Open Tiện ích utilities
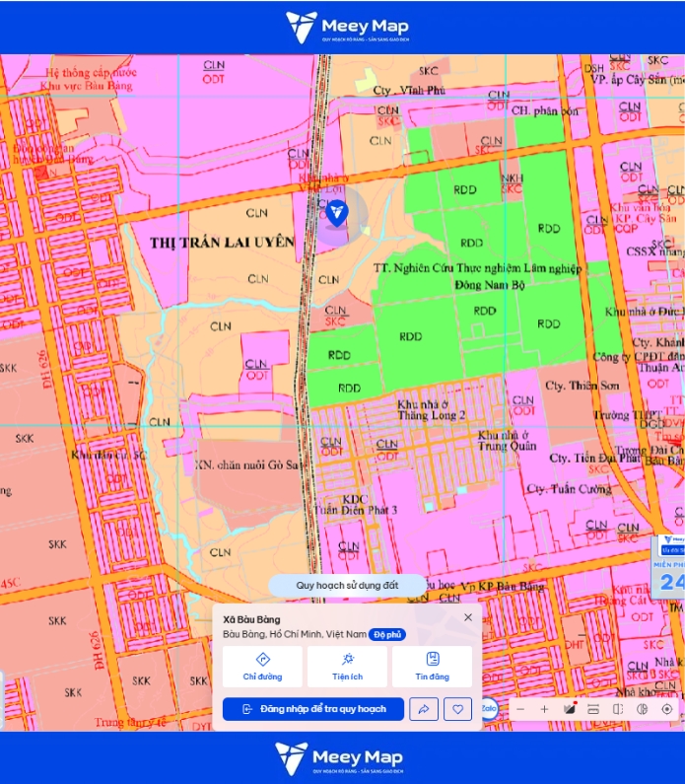Screen dimensions: 685x784 point(347,667)
